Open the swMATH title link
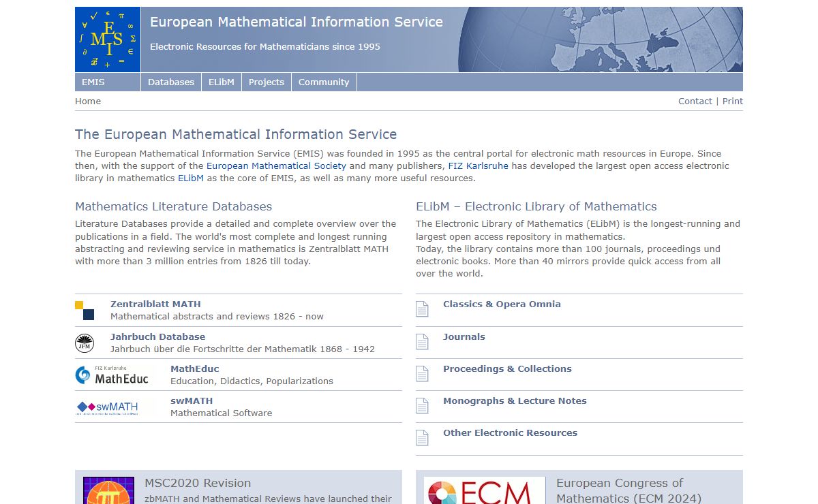 click(192, 400)
